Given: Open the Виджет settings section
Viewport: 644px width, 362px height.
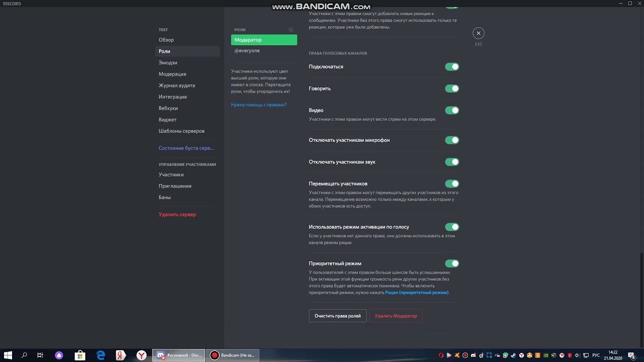Looking at the screenshot, I should [187, 120].
